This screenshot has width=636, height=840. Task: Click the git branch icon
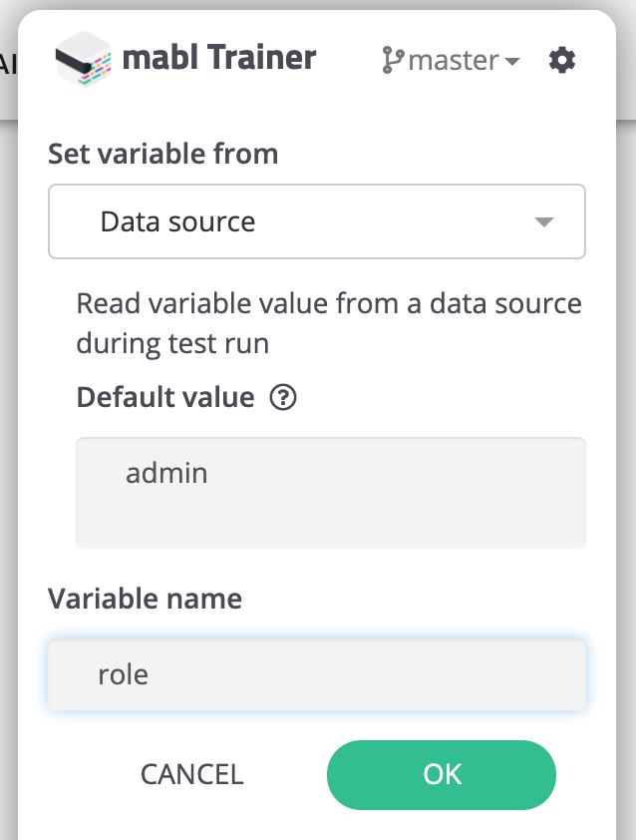[393, 60]
